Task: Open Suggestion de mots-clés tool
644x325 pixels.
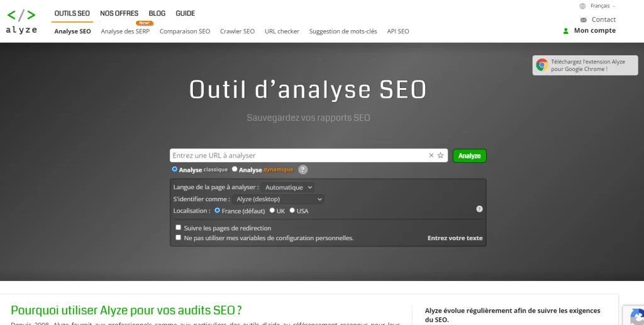Action: click(343, 31)
